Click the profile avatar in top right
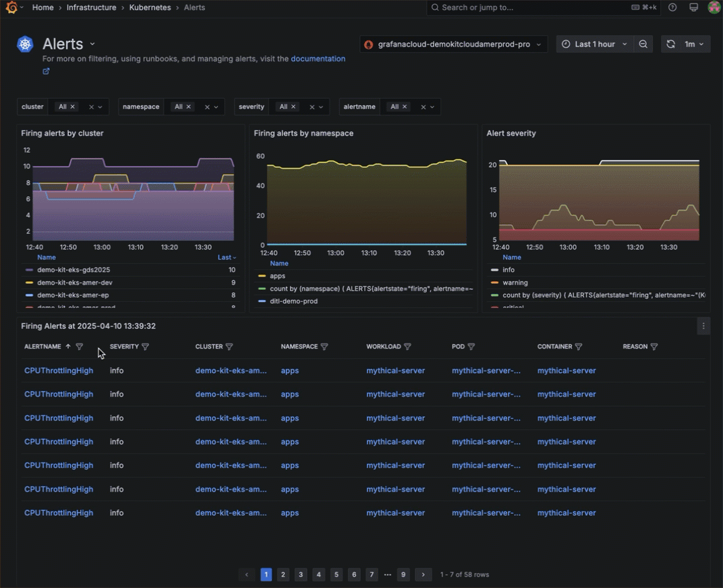This screenshot has height=588, width=723. coord(714,7)
